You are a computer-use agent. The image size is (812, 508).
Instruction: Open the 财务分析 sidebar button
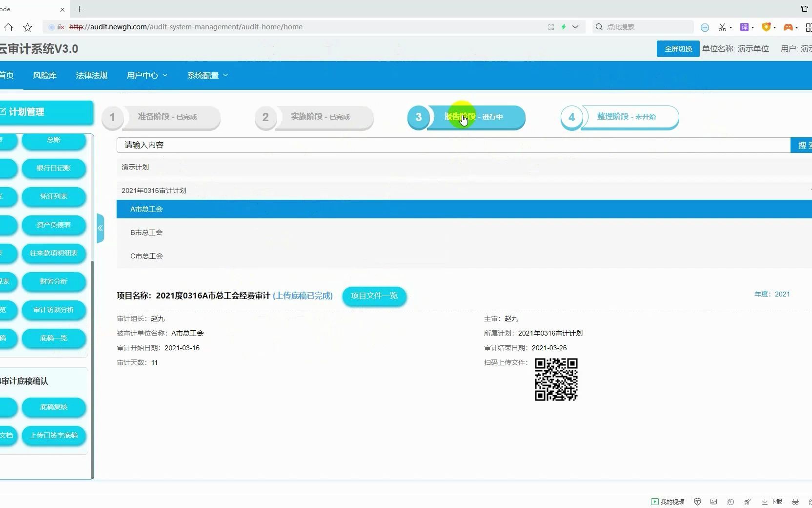pos(54,281)
